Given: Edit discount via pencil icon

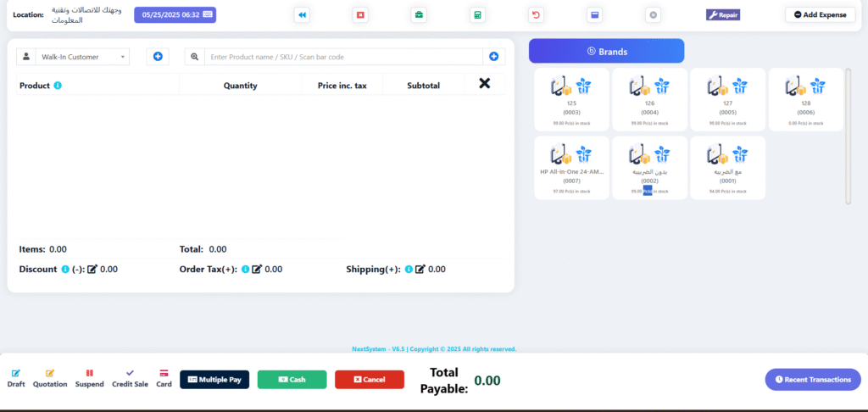Looking at the screenshot, I should [x=92, y=269].
